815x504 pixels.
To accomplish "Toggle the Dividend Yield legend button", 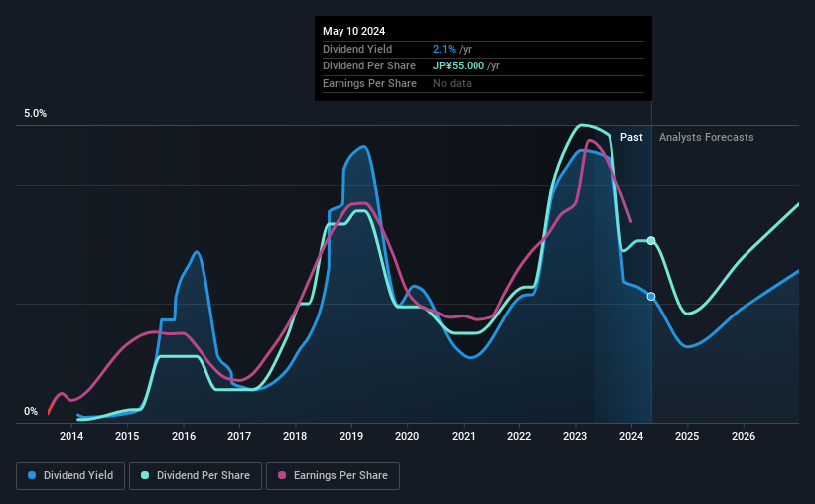I will [70, 476].
